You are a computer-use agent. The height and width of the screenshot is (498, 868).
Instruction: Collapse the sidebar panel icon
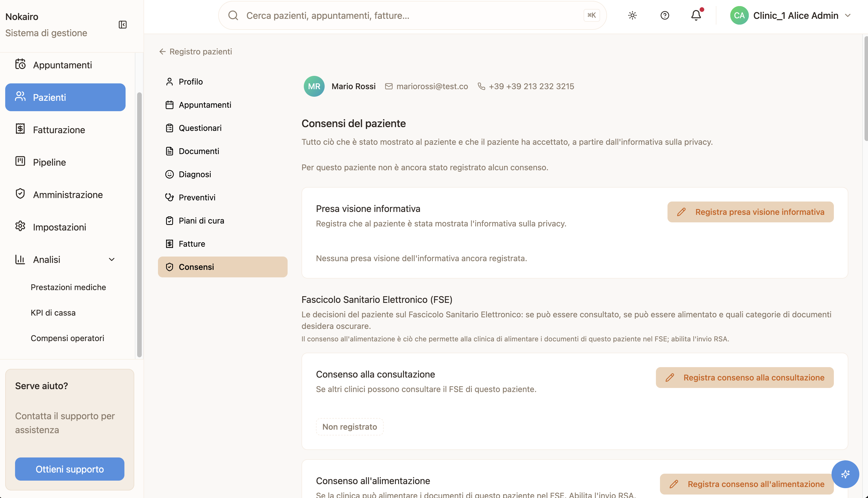point(122,25)
